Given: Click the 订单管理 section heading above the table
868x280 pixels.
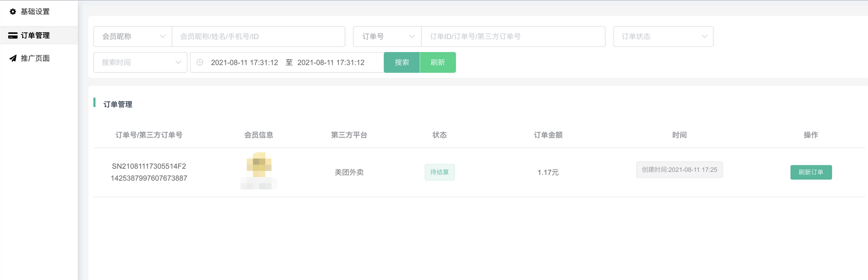Looking at the screenshot, I should [118, 104].
